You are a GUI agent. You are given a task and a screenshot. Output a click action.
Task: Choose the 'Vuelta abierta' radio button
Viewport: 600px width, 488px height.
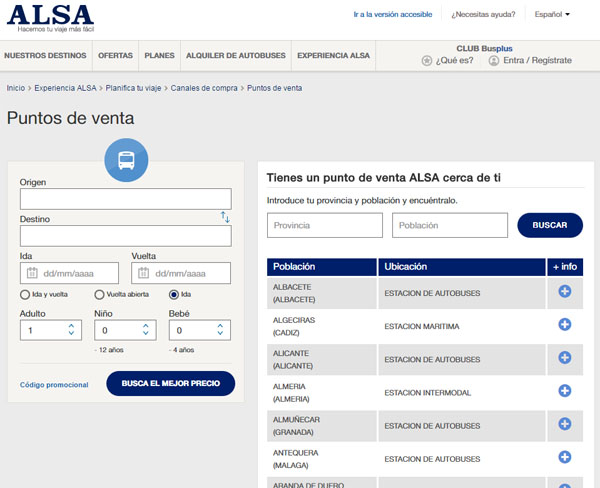coord(99,295)
